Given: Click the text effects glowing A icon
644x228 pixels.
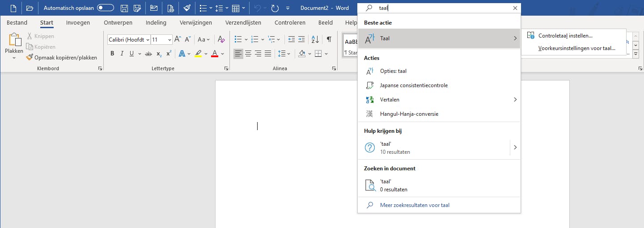Looking at the screenshot, I should point(182,54).
